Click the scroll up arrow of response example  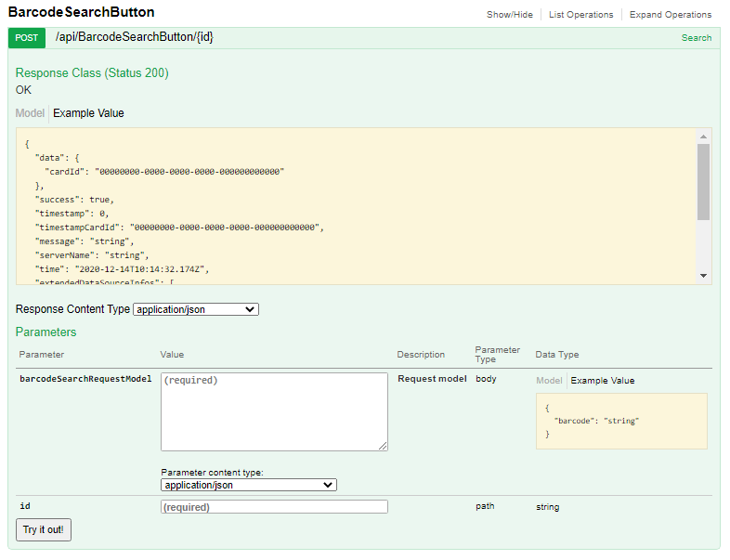tap(703, 137)
